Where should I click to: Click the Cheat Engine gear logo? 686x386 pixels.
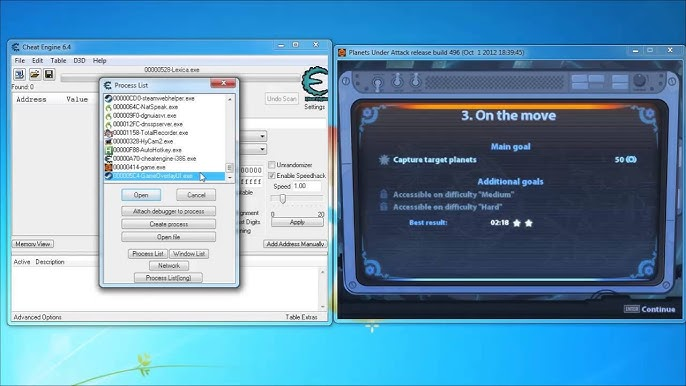coord(315,84)
